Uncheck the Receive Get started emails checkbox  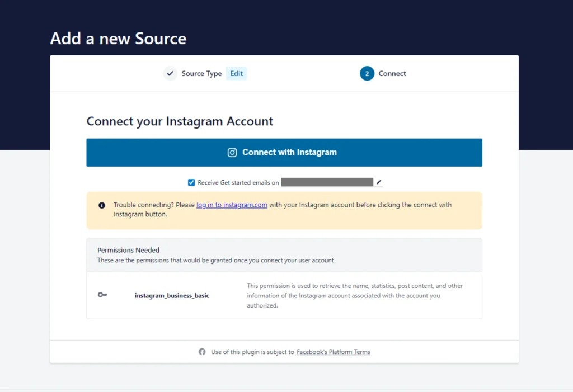[x=191, y=182]
